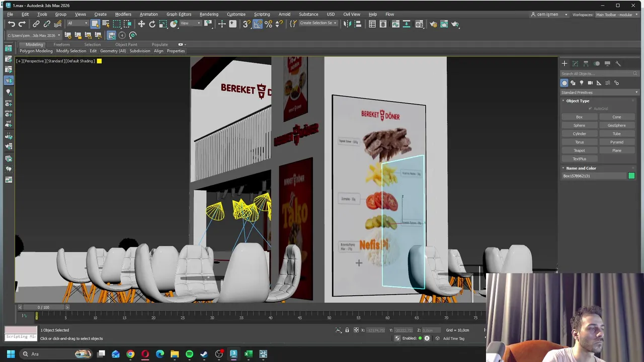Open the Modifiers menu
Screen dimensions: 644x362
[x=123, y=14]
